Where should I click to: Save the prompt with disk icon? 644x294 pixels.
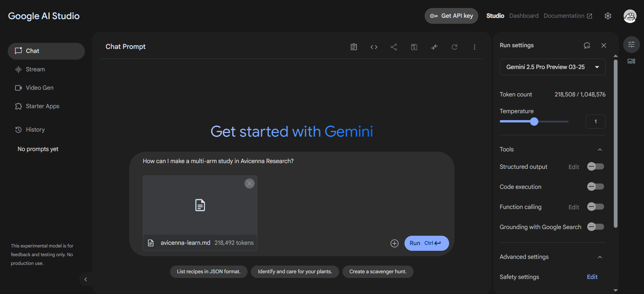[414, 47]
